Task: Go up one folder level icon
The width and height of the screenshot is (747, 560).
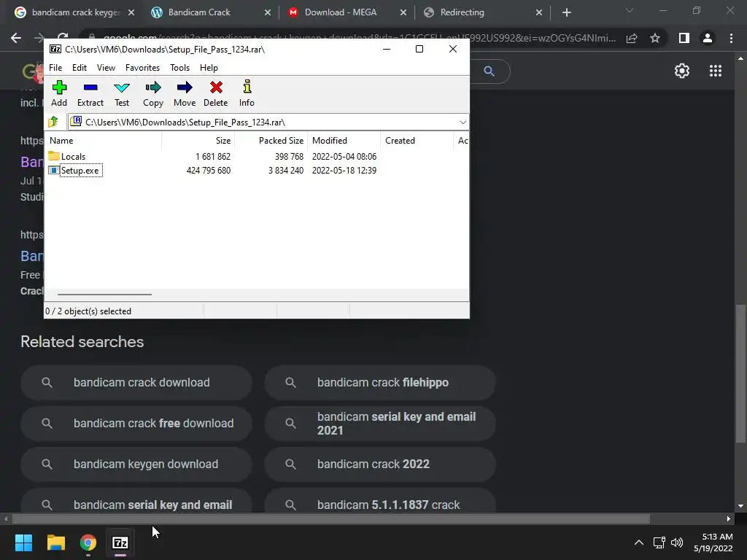Action: (53, 122)
